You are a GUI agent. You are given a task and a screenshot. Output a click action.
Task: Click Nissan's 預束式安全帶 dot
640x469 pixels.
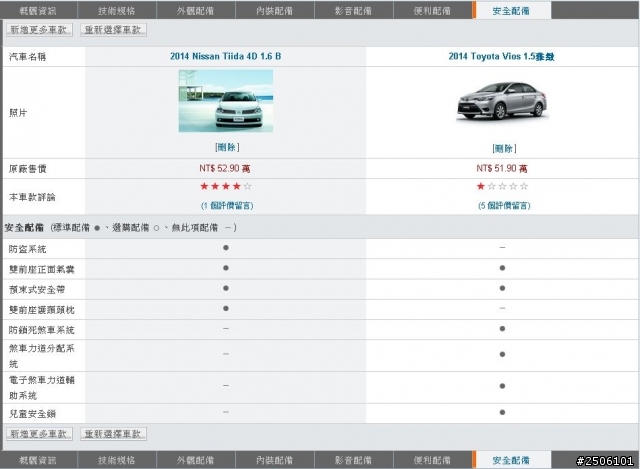[x=226, y=288]
